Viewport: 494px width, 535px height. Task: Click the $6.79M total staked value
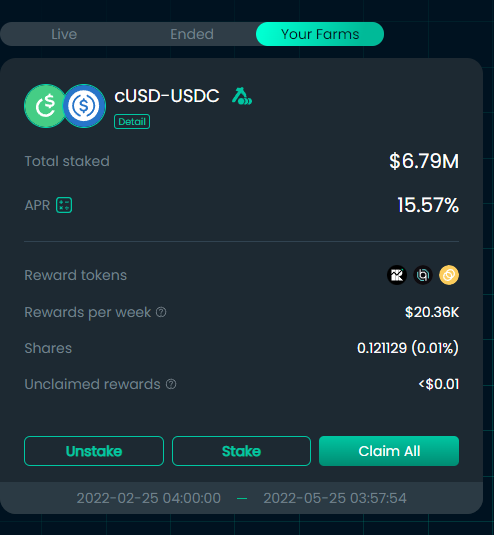point(424,161)
